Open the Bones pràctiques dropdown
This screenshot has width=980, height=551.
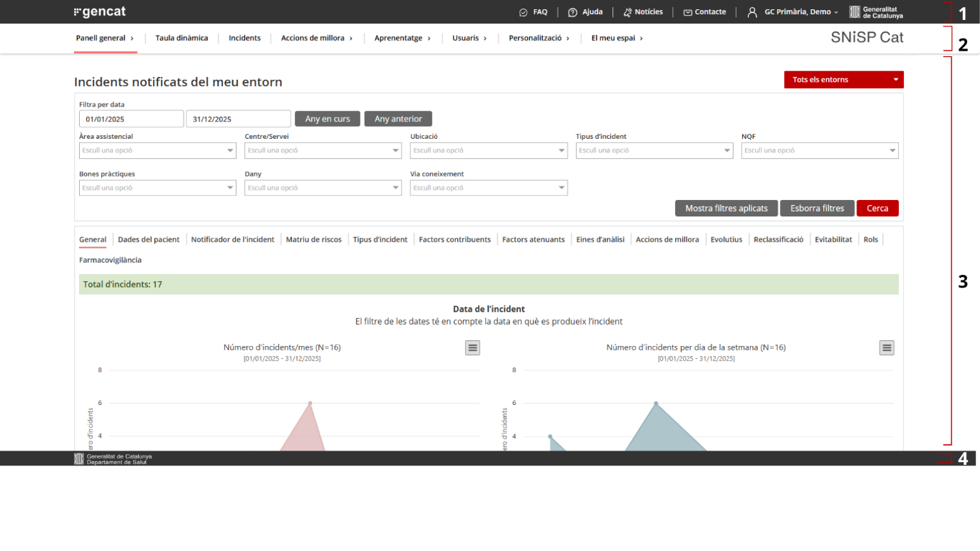157,188
